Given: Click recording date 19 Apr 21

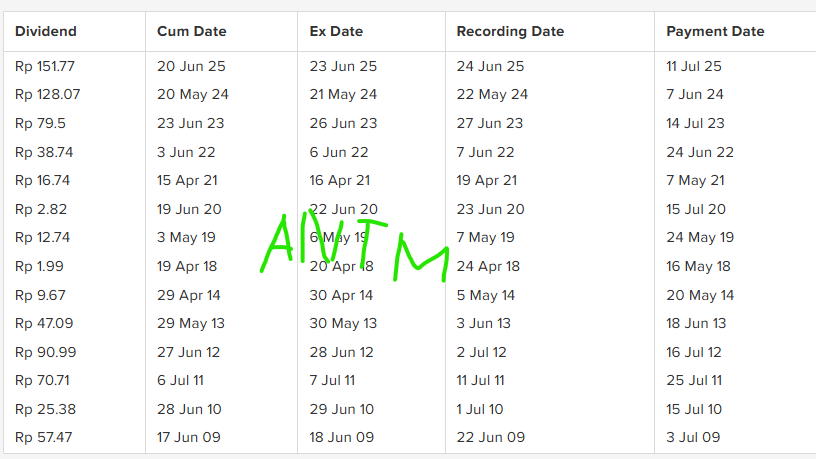Looking at the screenshot, I should 487,181.
